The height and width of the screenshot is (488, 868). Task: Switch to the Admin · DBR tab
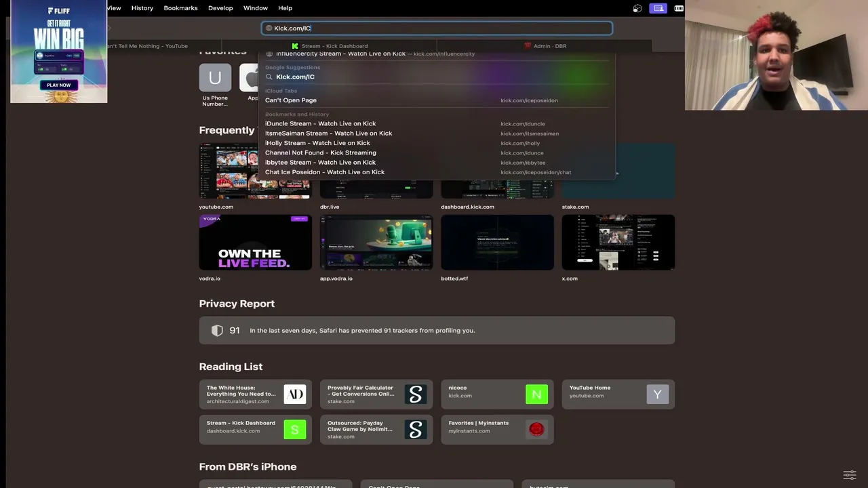[x=545, y=46]
